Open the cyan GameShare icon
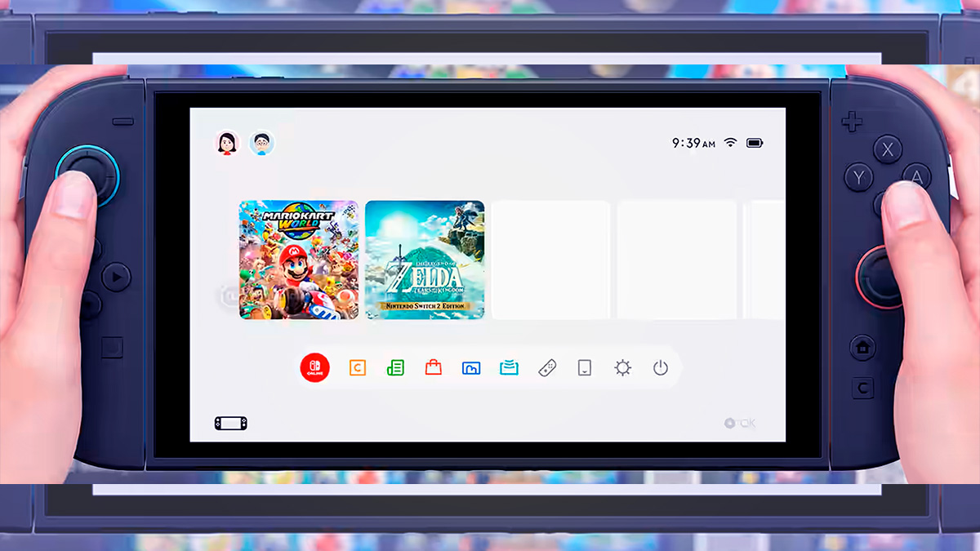The image size is (980, 551). [509, 367]
